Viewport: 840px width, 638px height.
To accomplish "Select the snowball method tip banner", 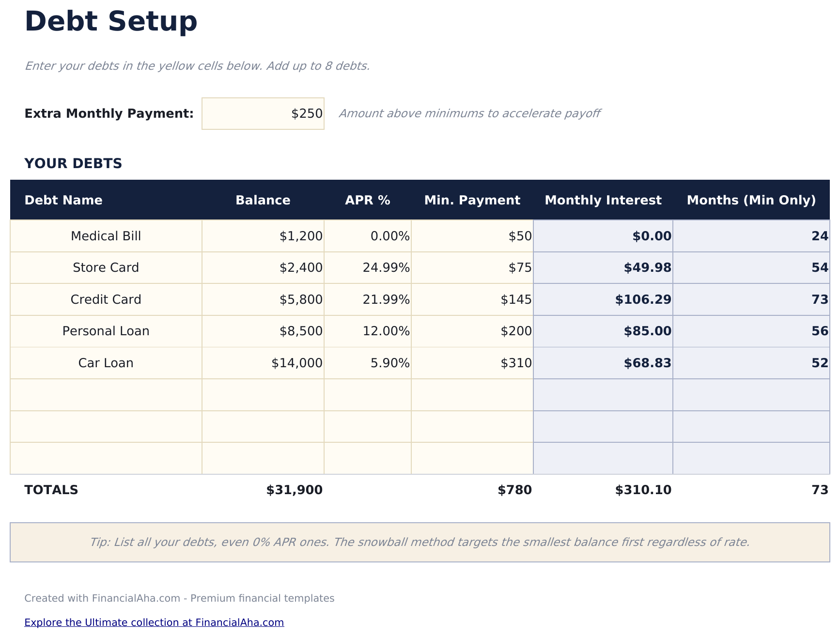I will point(420,543).
